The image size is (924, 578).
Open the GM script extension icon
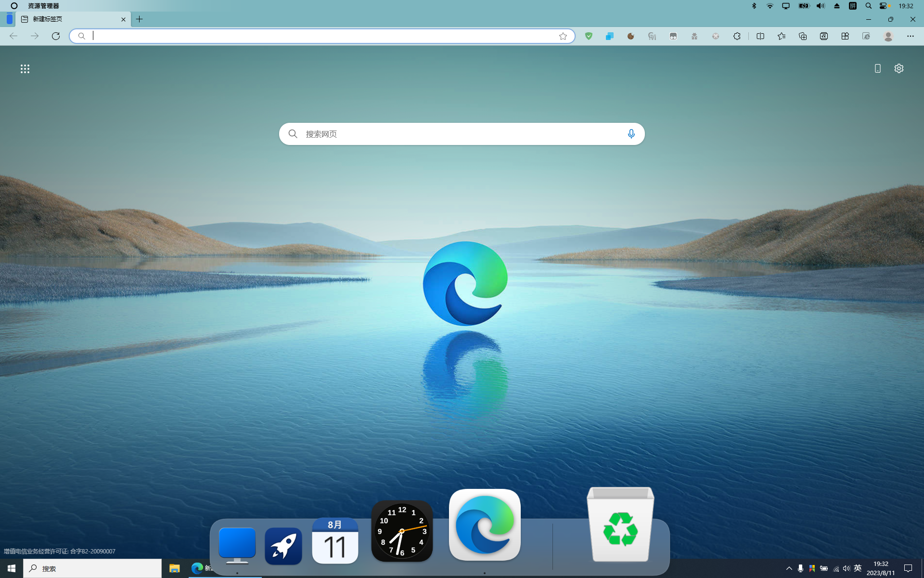click(x=652, y=36)
